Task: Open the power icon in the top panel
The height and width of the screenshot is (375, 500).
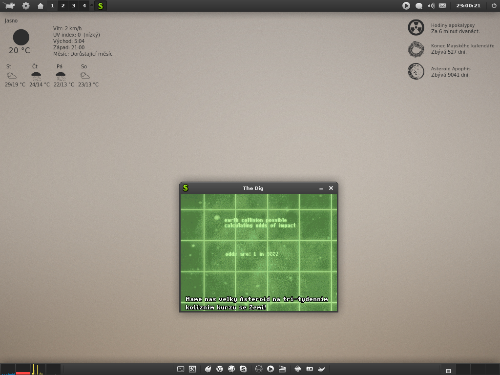Action: 494,6
